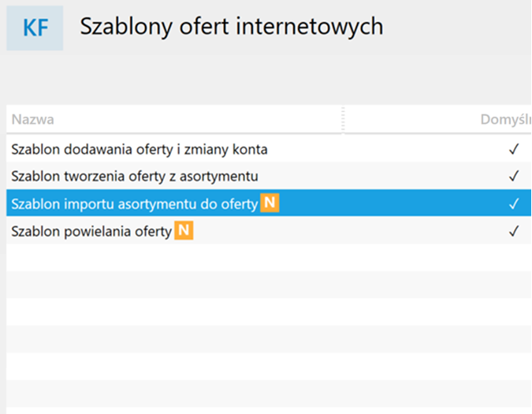Toggle the default checkmark on the highlighted import row

(514, 203)
